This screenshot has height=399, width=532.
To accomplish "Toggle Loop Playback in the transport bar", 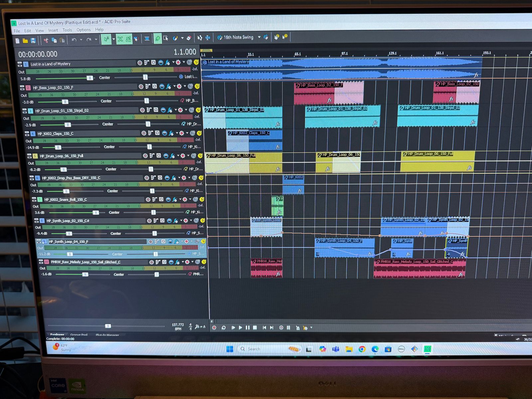I will [223, 328].
